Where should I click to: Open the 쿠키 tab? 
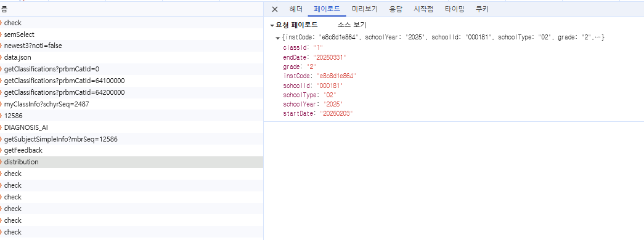[482, 9]
